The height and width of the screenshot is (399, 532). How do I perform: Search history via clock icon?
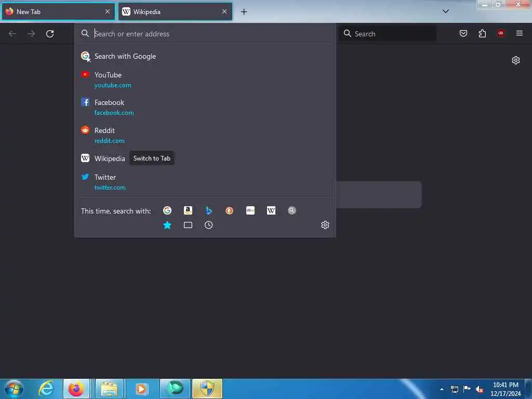pos(209,225)
